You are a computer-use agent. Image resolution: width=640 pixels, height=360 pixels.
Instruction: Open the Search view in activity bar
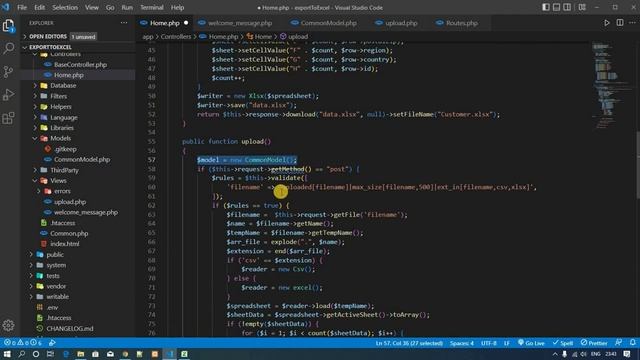9,49
